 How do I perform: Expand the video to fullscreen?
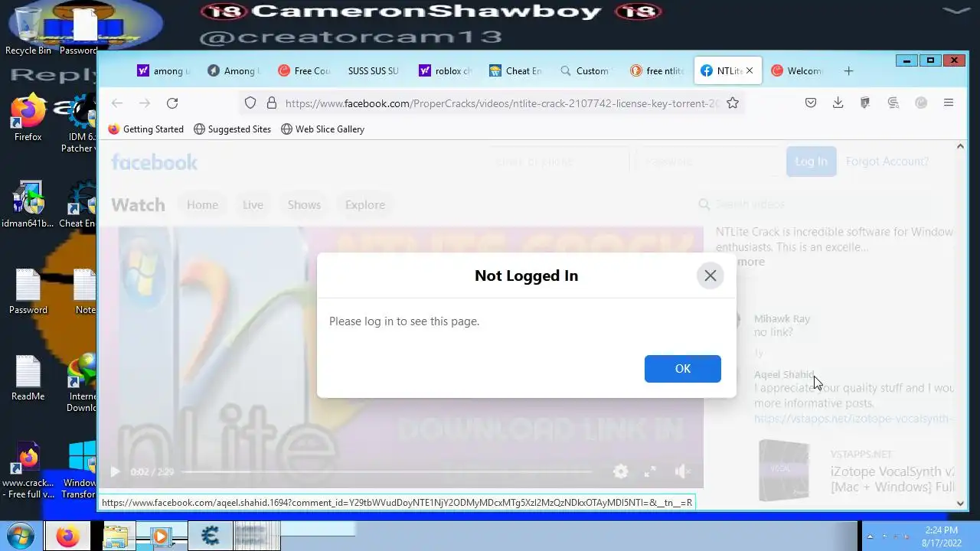(x=650, y=471)
